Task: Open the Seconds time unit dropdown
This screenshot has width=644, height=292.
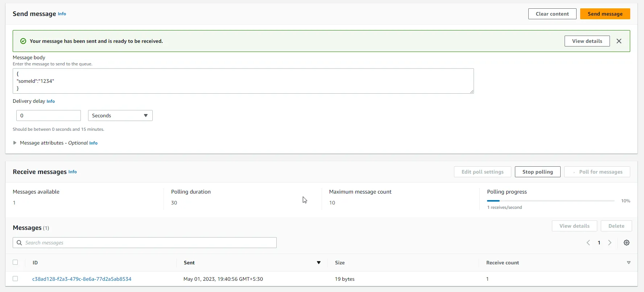Action: click(120, 115)
